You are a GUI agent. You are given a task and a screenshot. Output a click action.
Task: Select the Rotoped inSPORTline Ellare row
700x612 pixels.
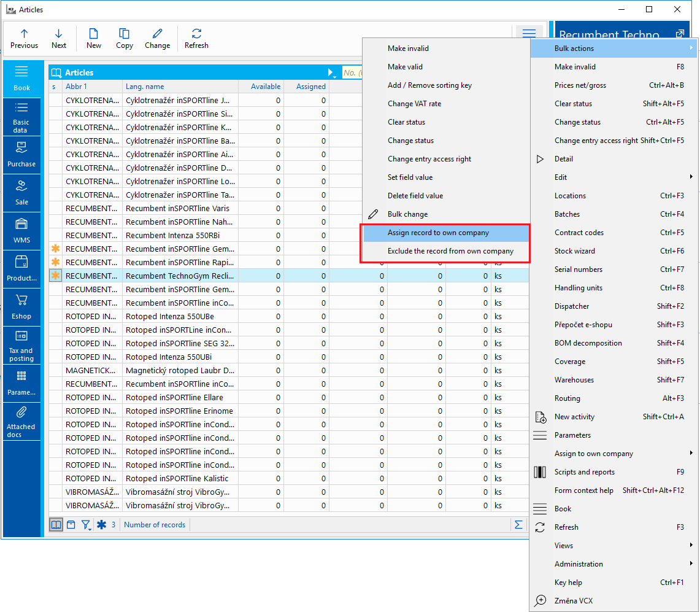[288, 397]
